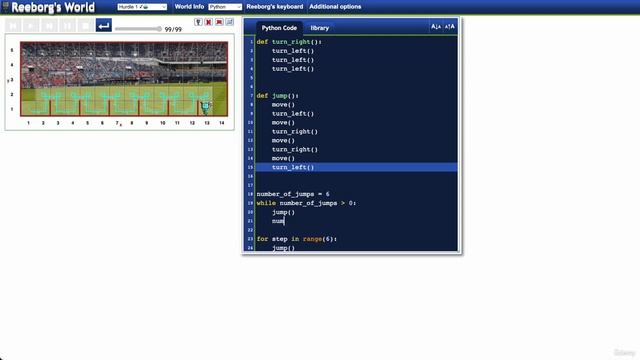Screen dimensions: 640x360
Task: Click the rightmost small icon above the world
Action: (230, 22)
